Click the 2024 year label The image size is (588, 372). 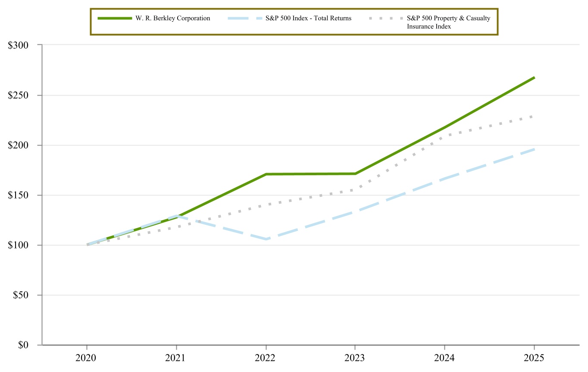444,358
